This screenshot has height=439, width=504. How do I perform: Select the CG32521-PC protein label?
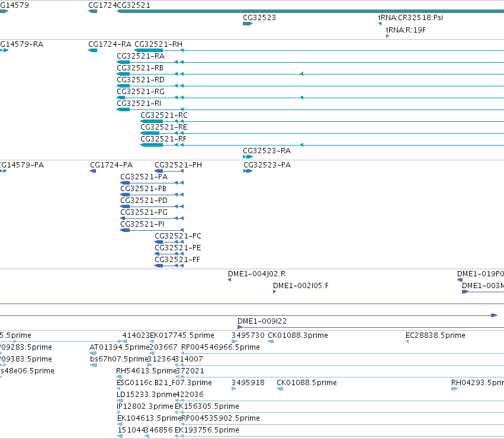click(178, 236)
